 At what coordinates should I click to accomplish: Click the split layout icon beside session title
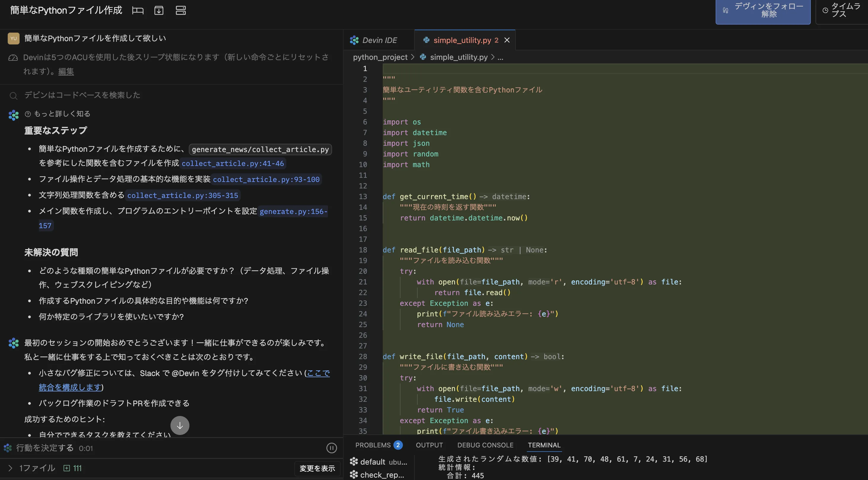click(x=138, y=10)
